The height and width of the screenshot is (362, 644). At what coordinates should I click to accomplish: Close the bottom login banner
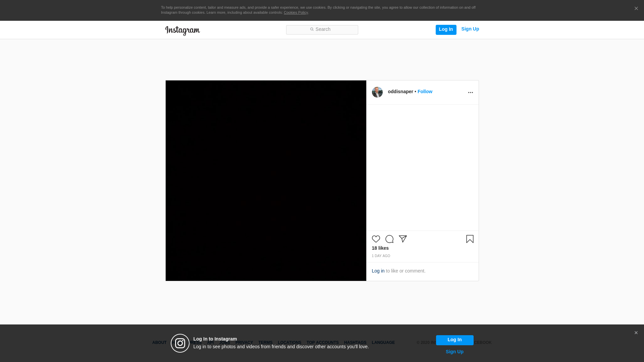click(x=636, y=333)
